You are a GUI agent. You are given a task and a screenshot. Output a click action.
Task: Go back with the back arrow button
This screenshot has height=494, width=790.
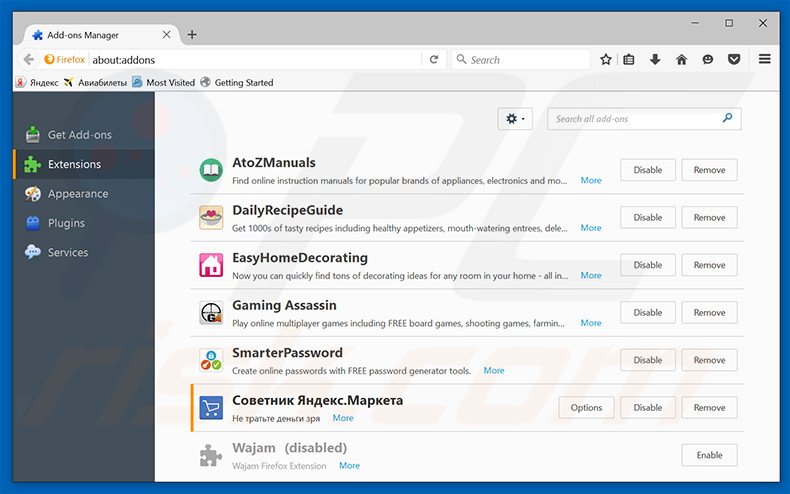[29, 59]
